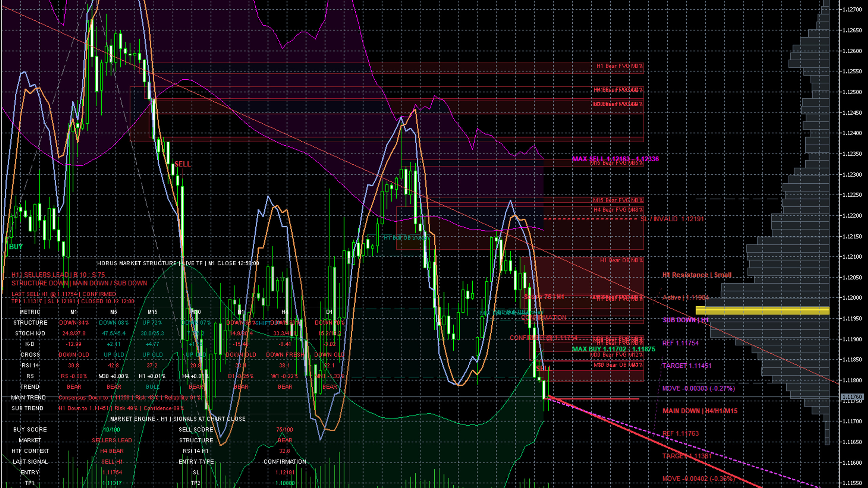Click the 'CONFIRMATION' entry type value in table
The height and width of the screenshot is (488, 868).
click(285, 462)
